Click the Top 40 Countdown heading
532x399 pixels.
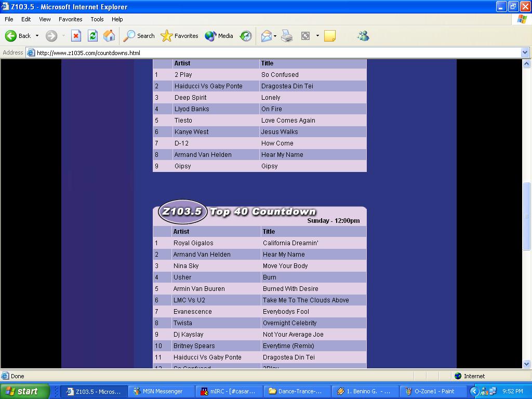(262, 212)
